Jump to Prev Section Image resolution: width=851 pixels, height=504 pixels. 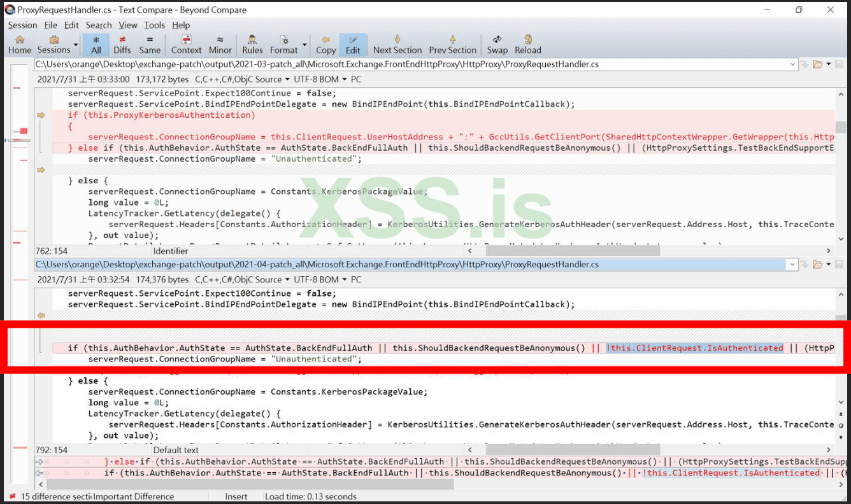click(452, 45)
